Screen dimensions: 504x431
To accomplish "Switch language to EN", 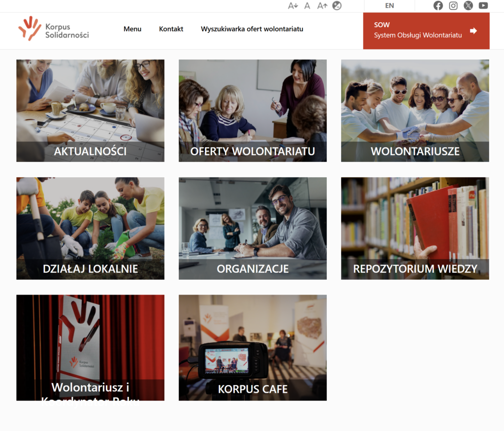I will point(389,6).
